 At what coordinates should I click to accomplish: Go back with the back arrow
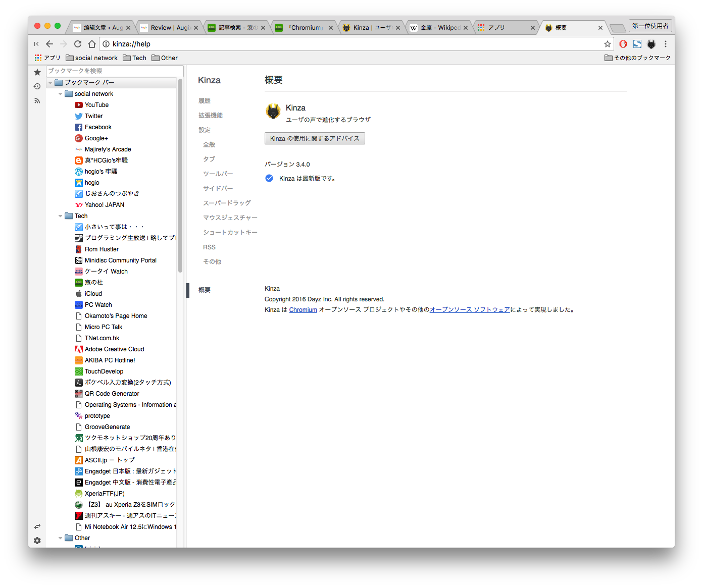click(x=49, y=44)
